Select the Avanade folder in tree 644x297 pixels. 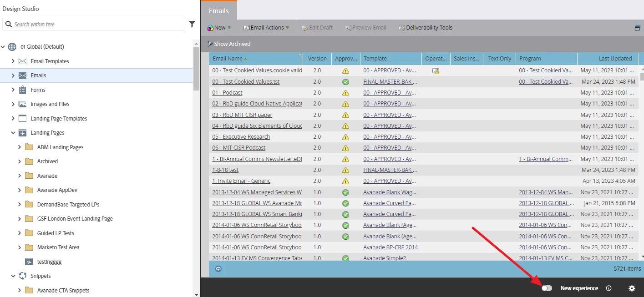[x=47, y=176]
